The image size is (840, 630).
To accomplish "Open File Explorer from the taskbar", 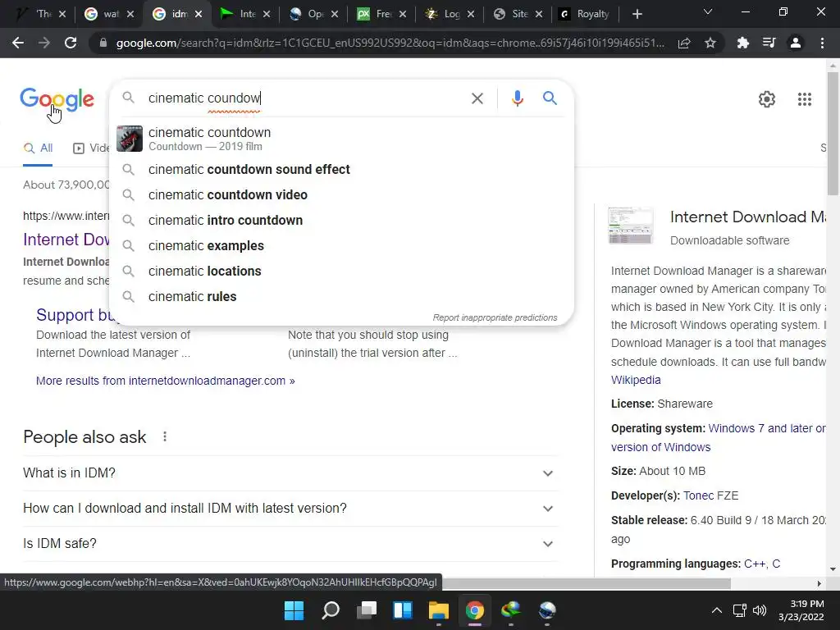I will coord(438,610).
